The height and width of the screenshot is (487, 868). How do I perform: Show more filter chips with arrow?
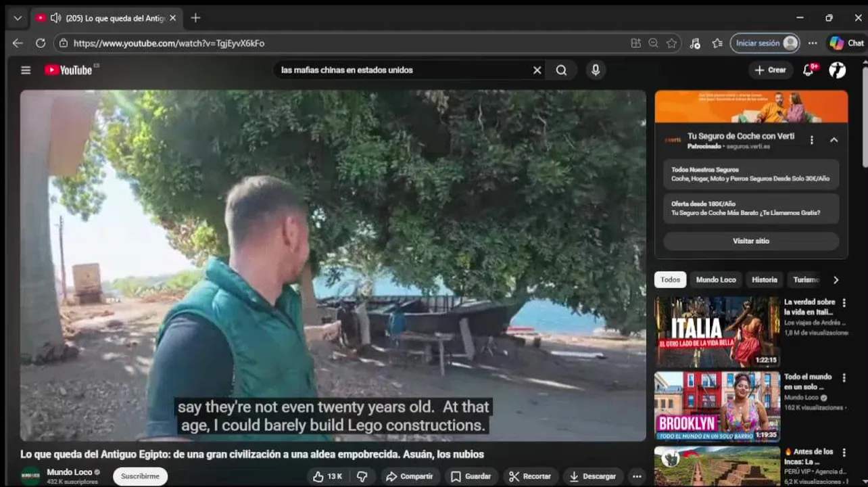click(836, 279)
